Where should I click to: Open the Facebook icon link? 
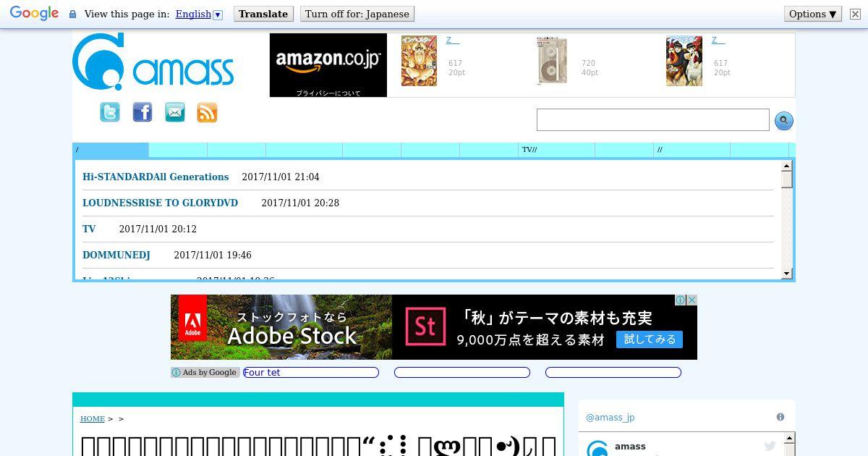pos(142,112)
